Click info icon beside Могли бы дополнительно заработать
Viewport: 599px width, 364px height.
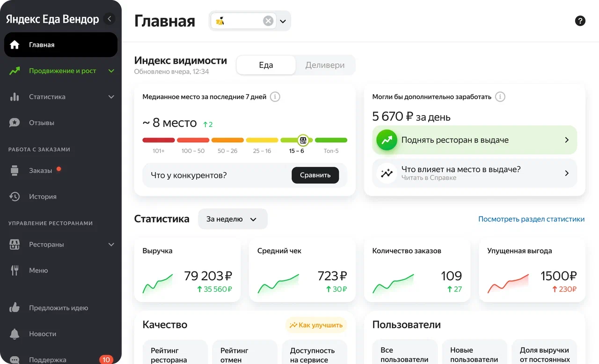click(500, 97)
